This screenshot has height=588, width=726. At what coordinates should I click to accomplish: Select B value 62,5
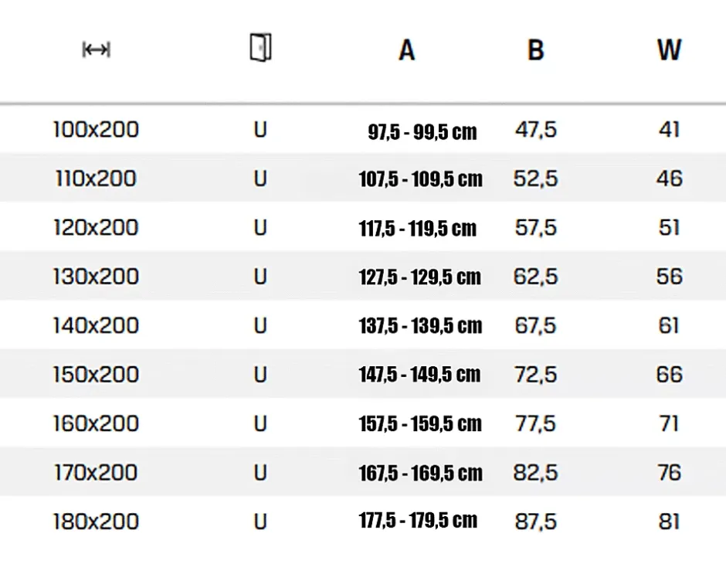[536, 277]
